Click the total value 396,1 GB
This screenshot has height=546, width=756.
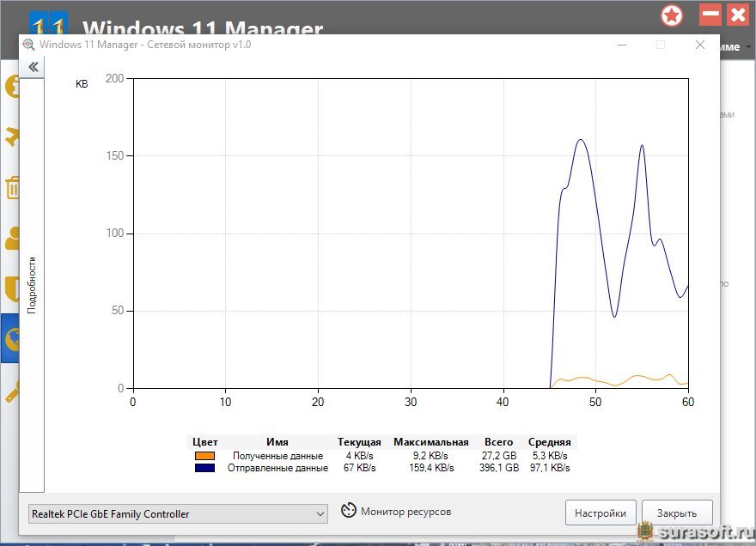click(x=499, y=468)
